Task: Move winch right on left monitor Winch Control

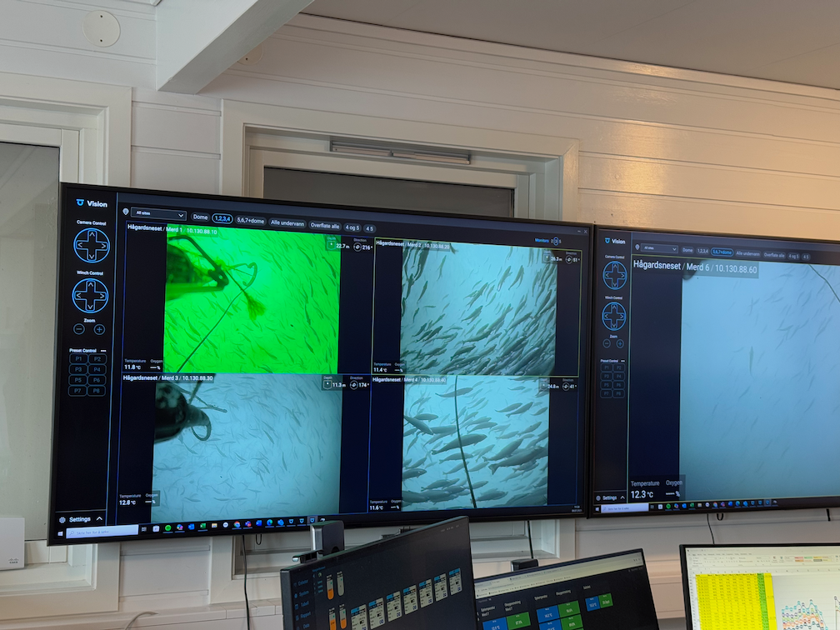Action: click(102, 296)
